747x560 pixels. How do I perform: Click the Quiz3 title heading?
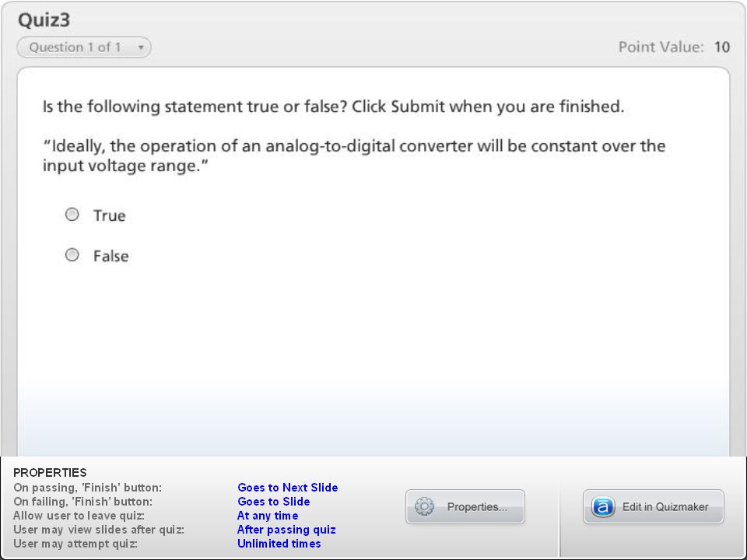click(x=44, y=20)
